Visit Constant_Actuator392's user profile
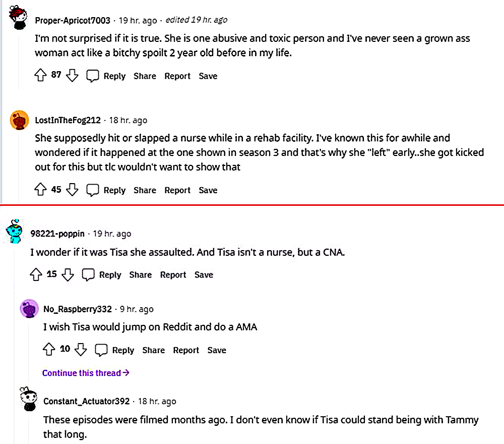Screen dimensions: 504x444 coord(88,401)
